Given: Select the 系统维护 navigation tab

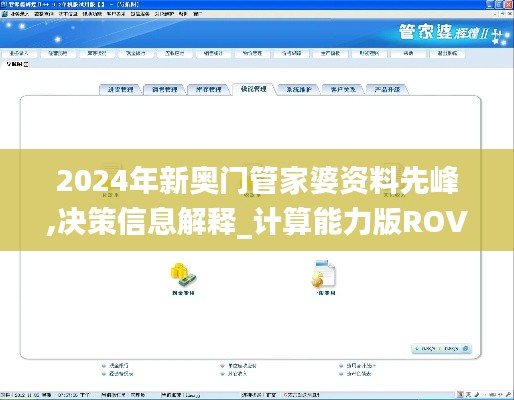Looking at the screenshot, I should (x=299, y=89).
